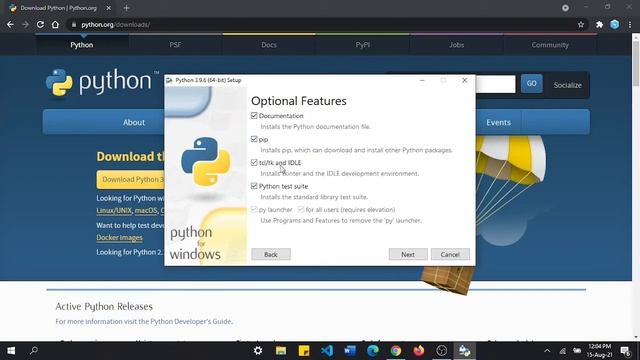Click the browser forward arrow
Viewport: 640px width, 360px height.
(x=25, y=24)
